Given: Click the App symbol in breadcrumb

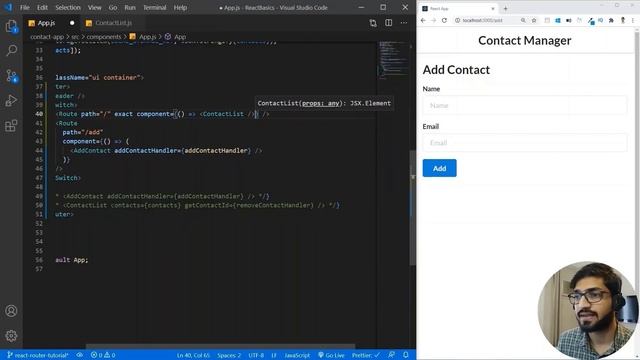Looking at the screenshot, I should tap(180, 37).
